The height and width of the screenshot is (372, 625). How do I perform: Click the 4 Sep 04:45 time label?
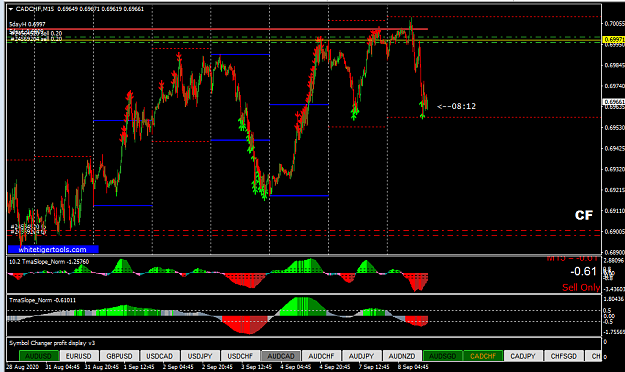[295, 367]
